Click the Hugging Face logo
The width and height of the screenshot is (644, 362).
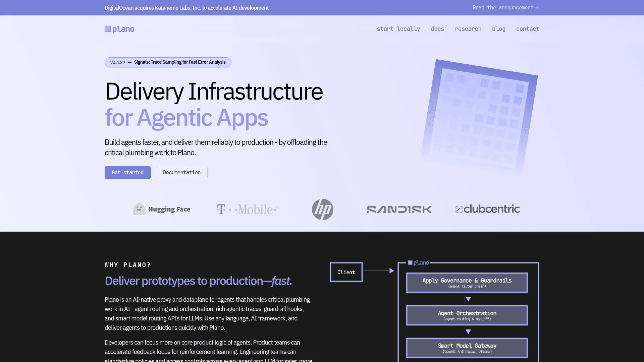point(161,209)
